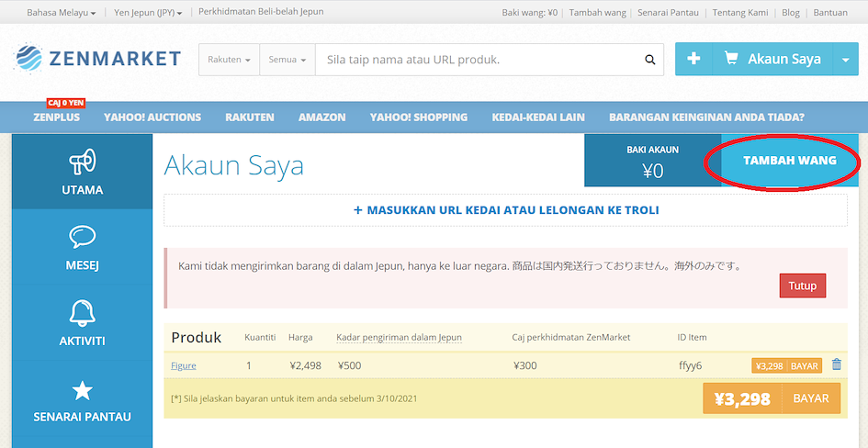Viewport: 868px width, 448px height.
Task: Click the small ¥3,298 BAYAR button in Figure row
Action: click(x=786, y=365)
